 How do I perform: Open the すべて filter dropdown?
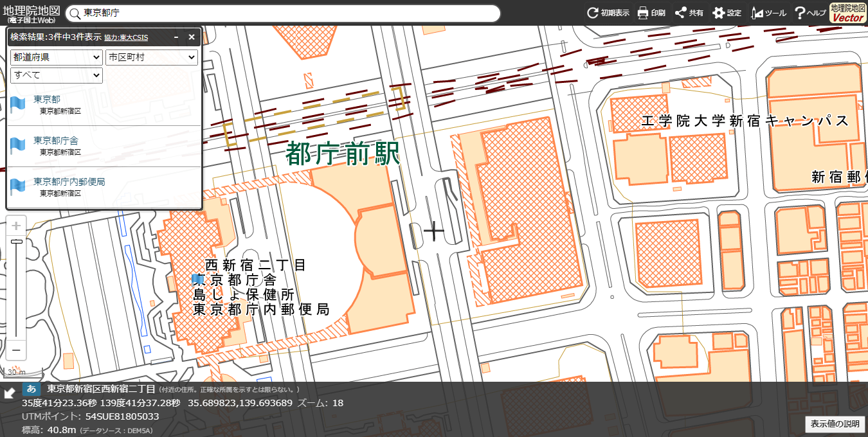(x=57, y=75)
